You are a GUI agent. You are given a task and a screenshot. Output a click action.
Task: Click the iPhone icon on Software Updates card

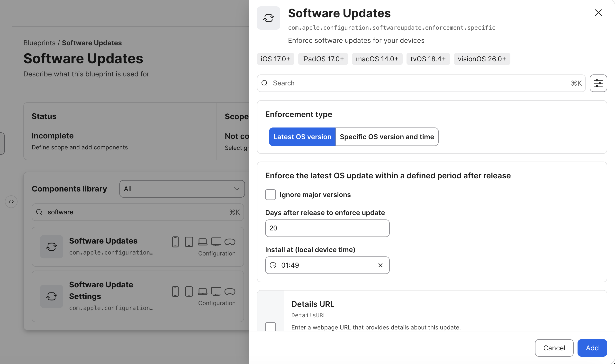pos(175,242)
